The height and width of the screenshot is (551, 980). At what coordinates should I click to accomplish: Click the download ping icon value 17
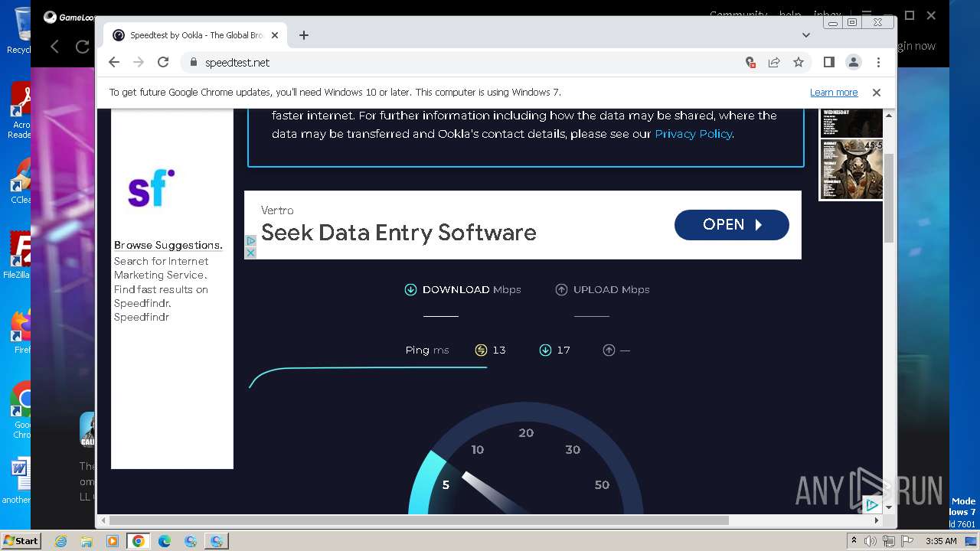point(545,350)
